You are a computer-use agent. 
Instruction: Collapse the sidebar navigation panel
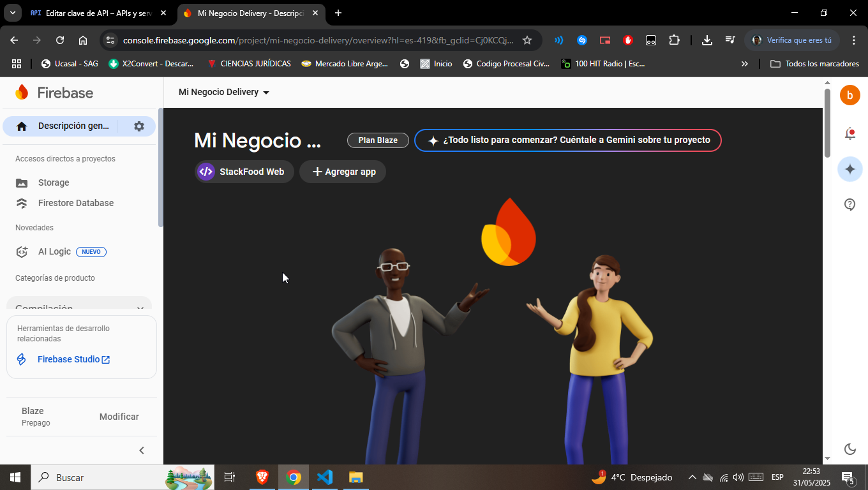pyautogui.click(x=142, y=450)
